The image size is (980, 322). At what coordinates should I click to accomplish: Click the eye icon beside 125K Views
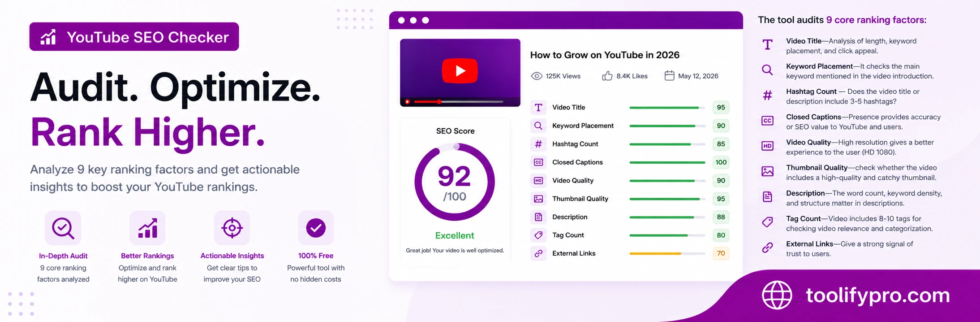click(x=537, y=76)
